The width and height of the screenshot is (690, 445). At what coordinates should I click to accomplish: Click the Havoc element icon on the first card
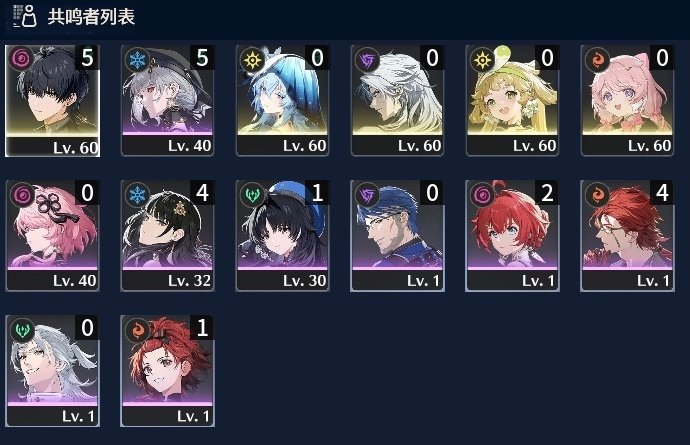click(21, 59)
